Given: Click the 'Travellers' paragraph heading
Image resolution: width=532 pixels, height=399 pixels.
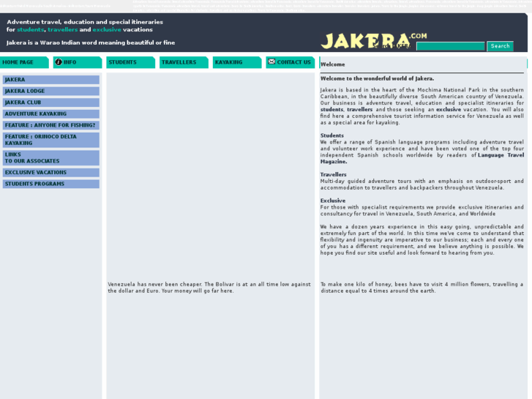Looking at the screenshot, I should click(333, 174).
